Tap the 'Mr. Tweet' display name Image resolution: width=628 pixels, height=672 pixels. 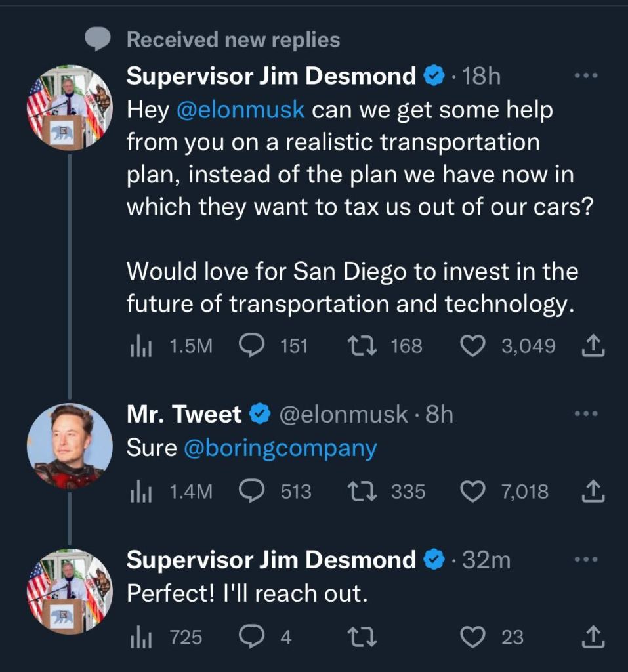[x=184, y=414]
